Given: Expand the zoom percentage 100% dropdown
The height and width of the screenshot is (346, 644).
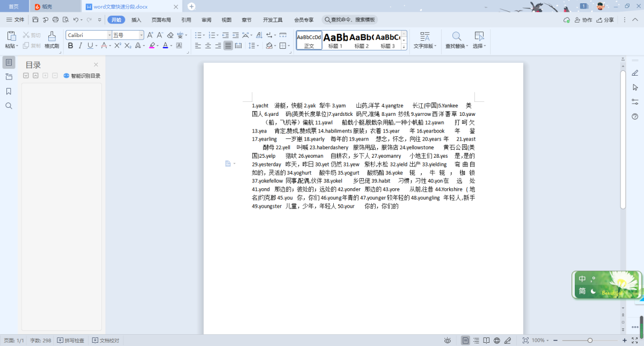Looking at the screenshot, I should tap(548, 341).
